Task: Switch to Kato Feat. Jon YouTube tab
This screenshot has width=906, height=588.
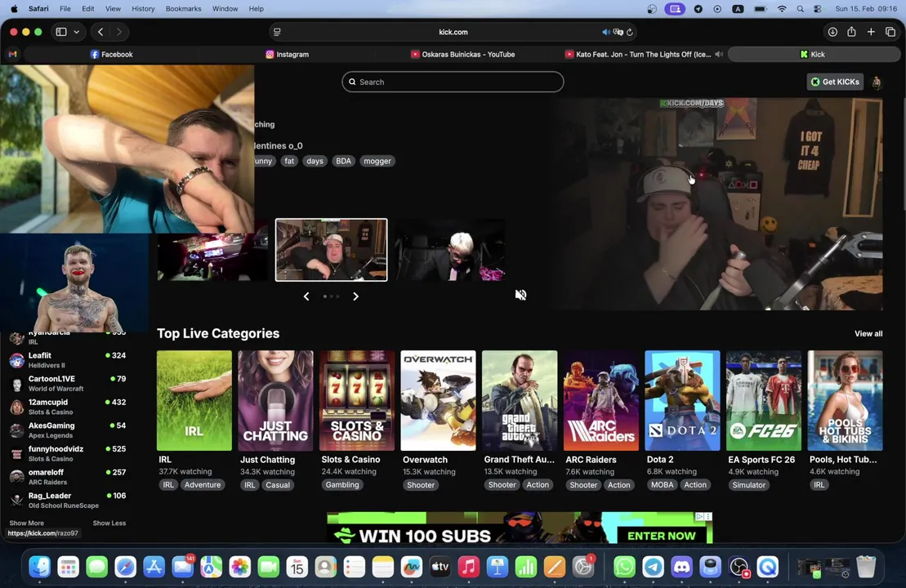Action: (639, 54)
